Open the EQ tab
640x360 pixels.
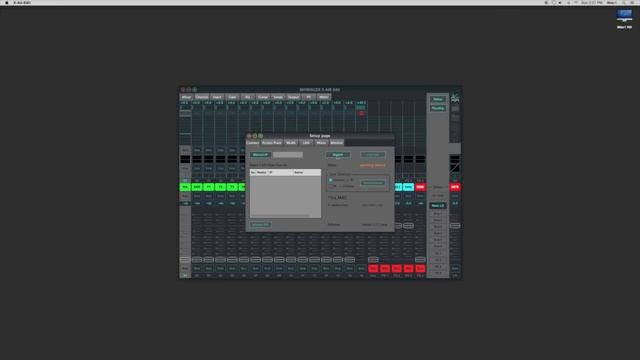tap(247, 97)
